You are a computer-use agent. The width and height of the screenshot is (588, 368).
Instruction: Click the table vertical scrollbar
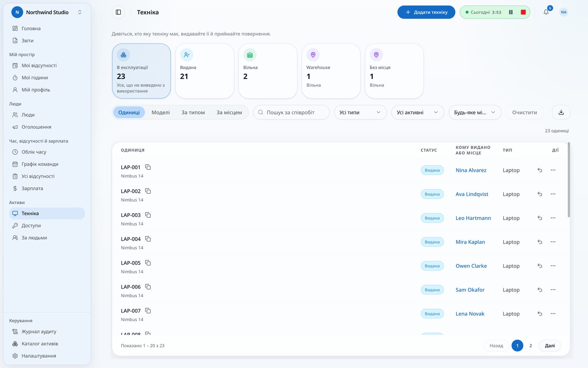[x=569, y=180]
